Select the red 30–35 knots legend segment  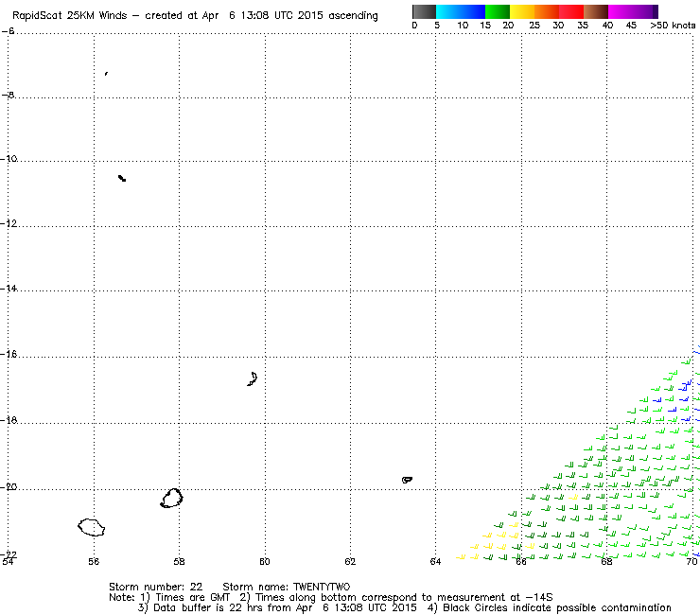coord(571,11)
